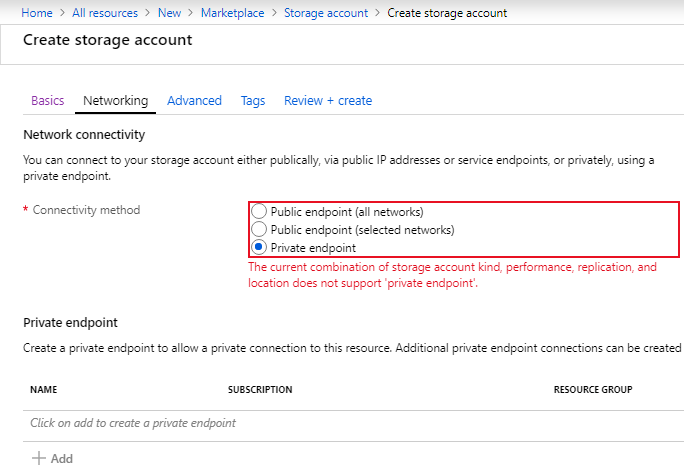Open the Tags tab
This screenshot has height=475, width=684.
[253, 101]
